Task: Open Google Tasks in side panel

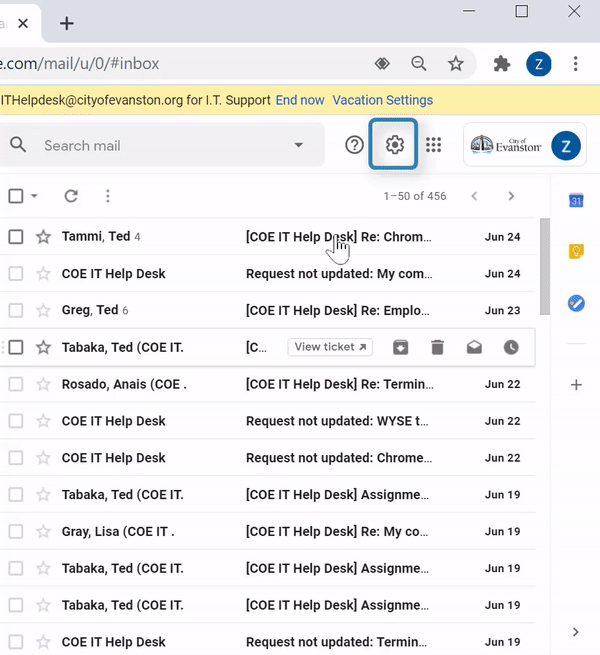Action: [x=576, y=303]
